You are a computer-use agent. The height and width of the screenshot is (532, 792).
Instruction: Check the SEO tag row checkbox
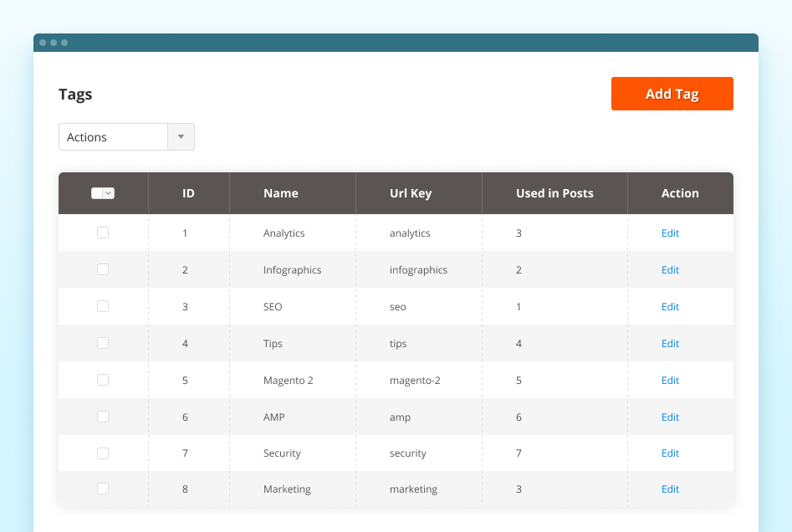[x=103, y=306]
